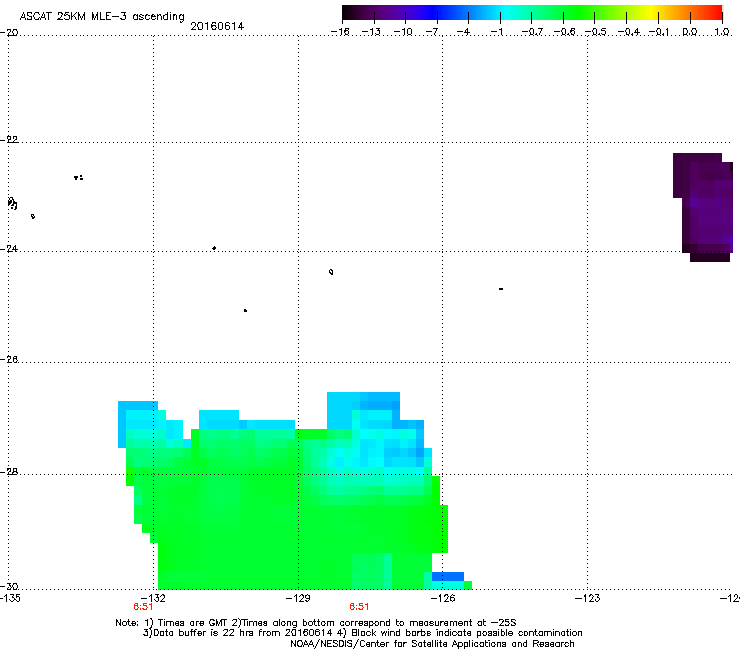Click the -123 longitude axis label
Viewport: 740px width, 650px height.
pyautogui.click(x=588, y=598)
